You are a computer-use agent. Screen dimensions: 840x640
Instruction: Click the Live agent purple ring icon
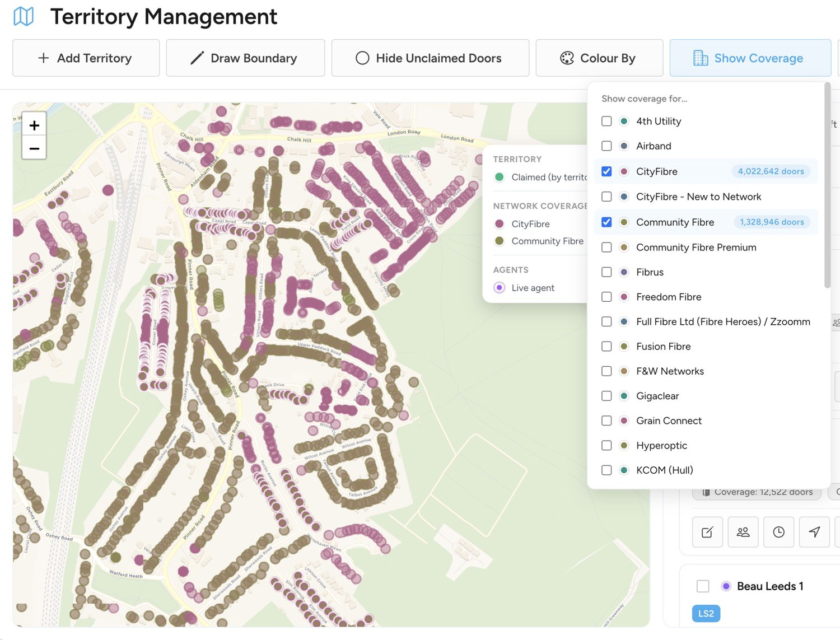pyautogui.click(x=500, y=288)
